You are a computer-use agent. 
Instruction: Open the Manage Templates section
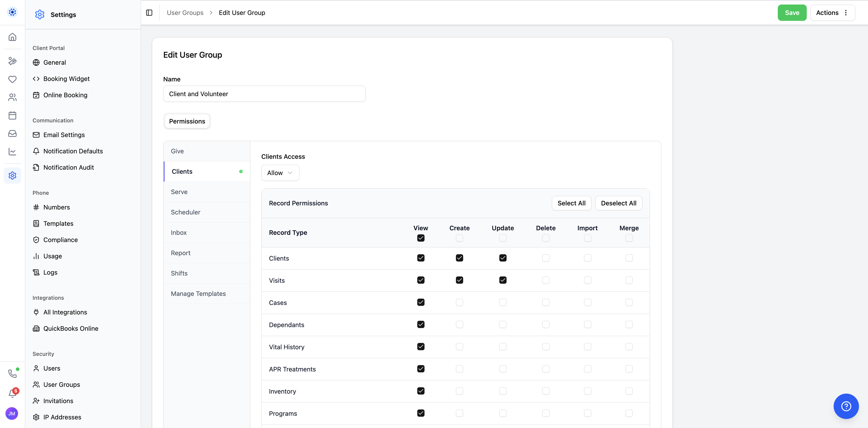pyautogui.click(x=198, y=293)
